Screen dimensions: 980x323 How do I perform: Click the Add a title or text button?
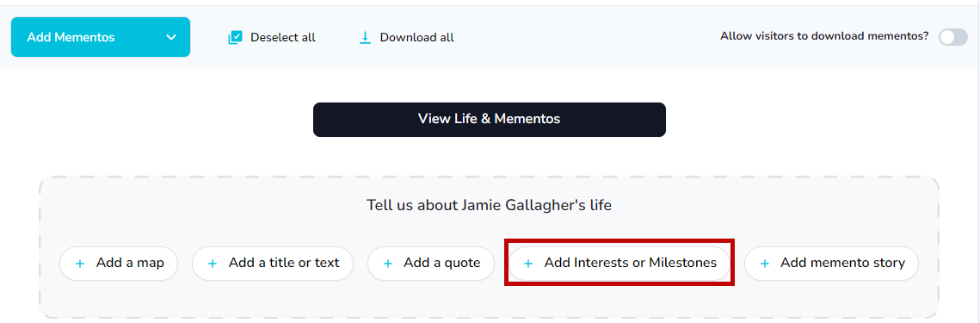[273, 264]
